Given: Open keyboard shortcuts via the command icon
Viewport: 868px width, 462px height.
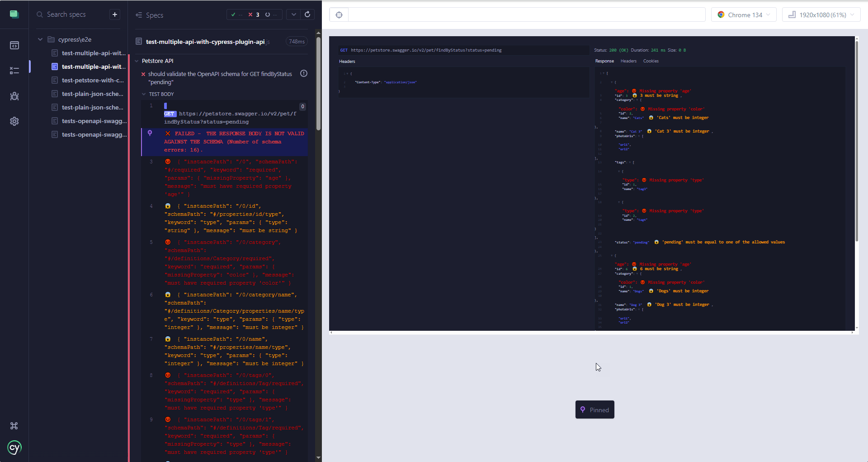Looking at the screenshot, I should (x=14, y=426).
